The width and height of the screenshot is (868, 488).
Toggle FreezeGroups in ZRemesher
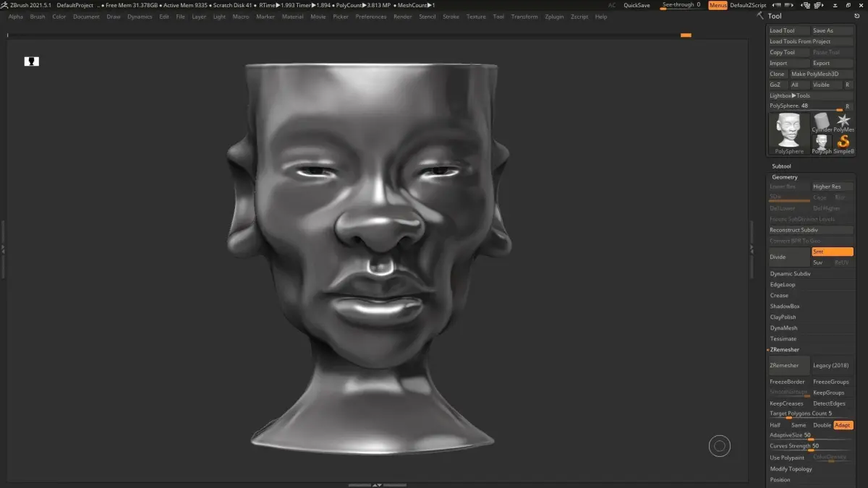coord(832,382)
